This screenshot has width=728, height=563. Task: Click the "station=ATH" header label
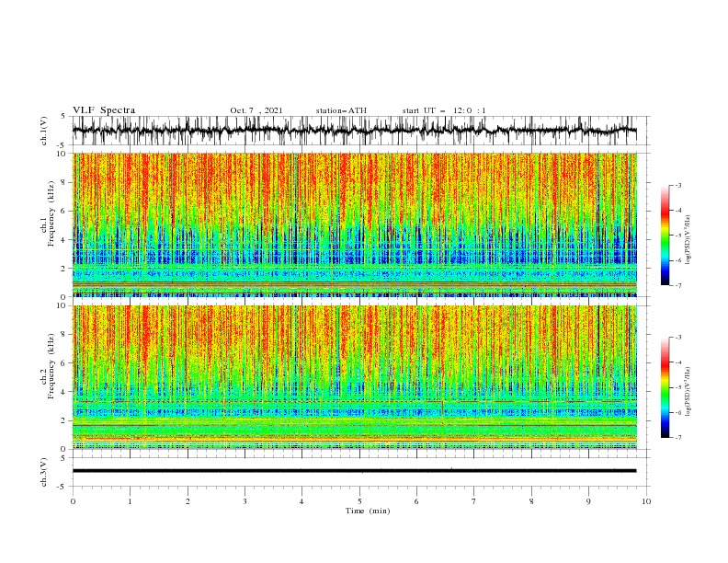point(341,110)
